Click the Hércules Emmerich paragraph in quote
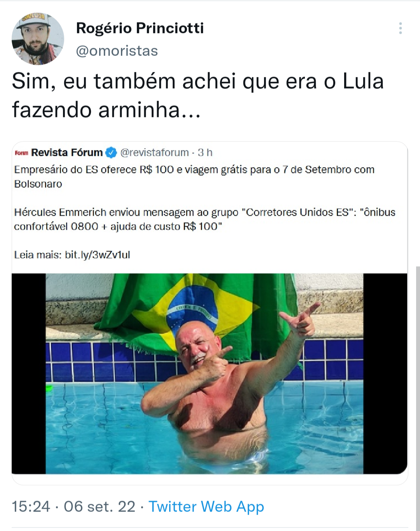This screenshot has width=420, height=531. [x=205, y=219]
